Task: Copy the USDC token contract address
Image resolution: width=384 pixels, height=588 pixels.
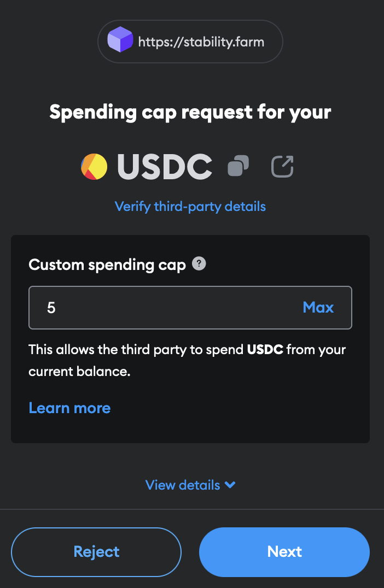Action: [x=238, y=166]
